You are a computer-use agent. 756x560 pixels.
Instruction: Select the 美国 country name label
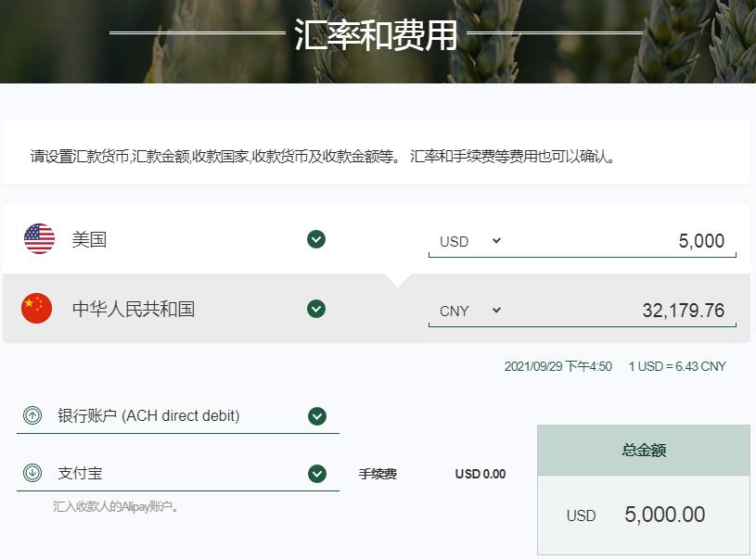[x=89, y=240]
